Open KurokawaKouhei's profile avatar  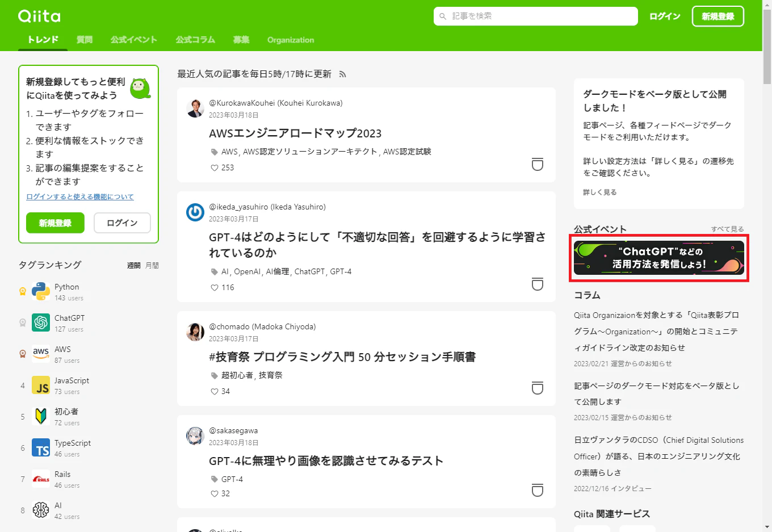coord(195,108)
